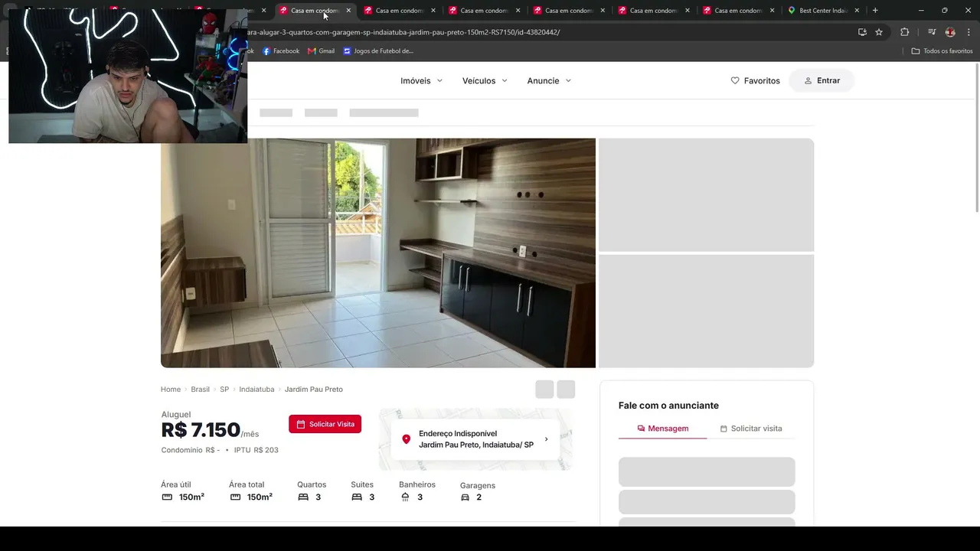The height and width of the screenshot is (551, 980).
Task: Click the car icon under Garagens
Action: click(465, 497)
